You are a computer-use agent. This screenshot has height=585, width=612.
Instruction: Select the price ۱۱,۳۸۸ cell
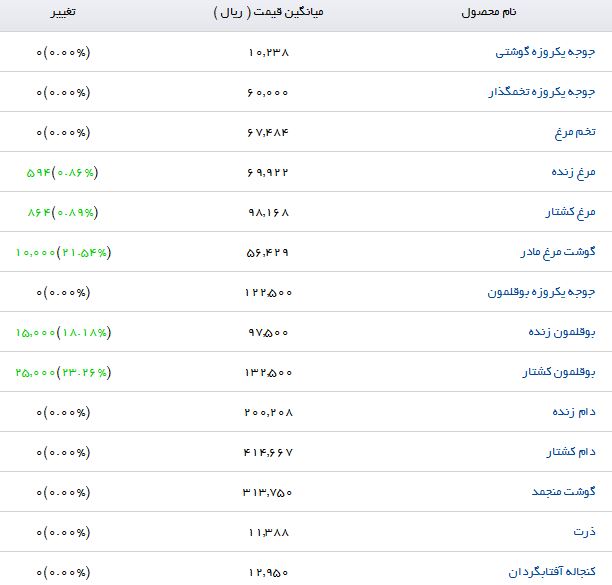click(269, 532)
